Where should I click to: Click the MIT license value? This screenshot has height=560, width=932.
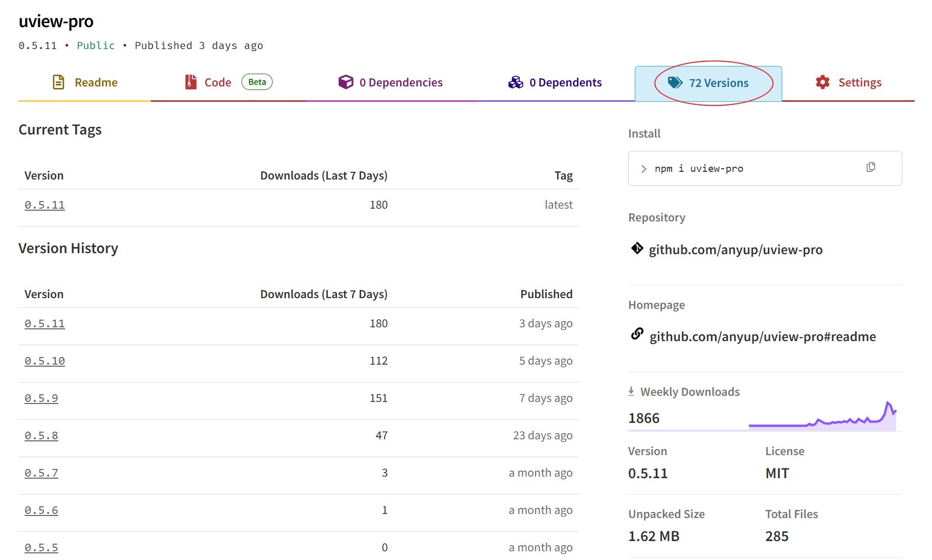coord(777,474)
